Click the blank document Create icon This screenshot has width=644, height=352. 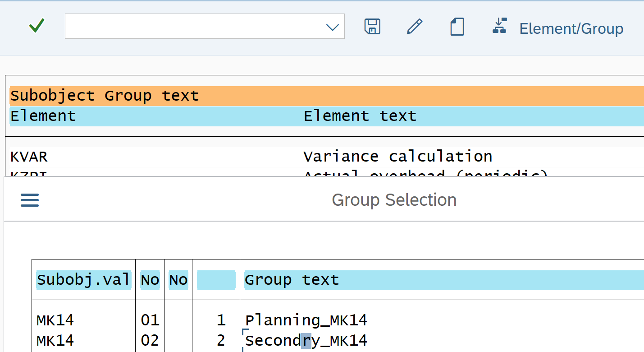pos(457,27)
